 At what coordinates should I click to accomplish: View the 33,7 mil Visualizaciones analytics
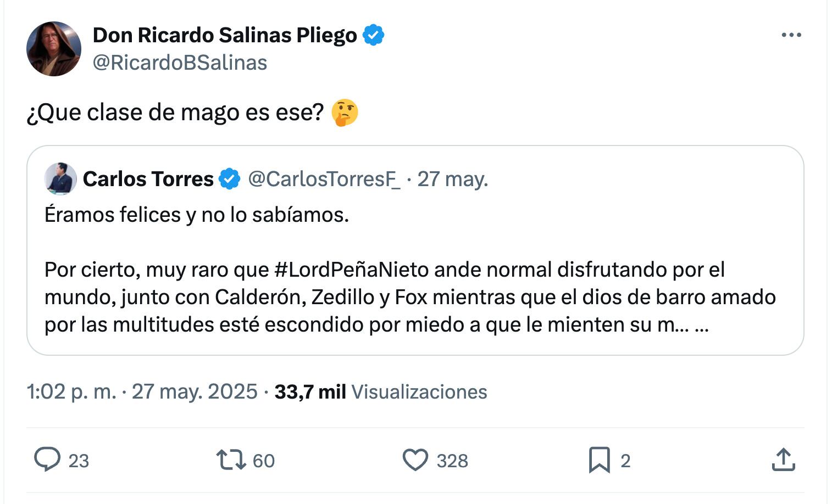380,391
